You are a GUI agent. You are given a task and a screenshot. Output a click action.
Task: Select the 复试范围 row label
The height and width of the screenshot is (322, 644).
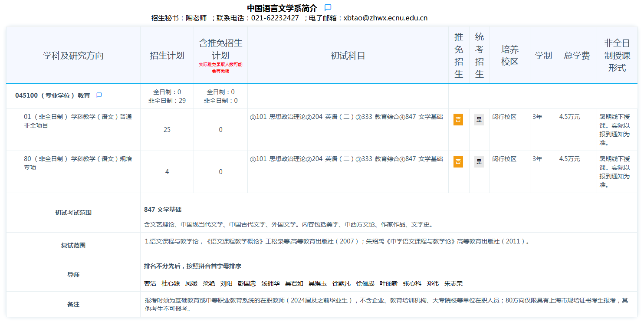click(x=72, y=246)
